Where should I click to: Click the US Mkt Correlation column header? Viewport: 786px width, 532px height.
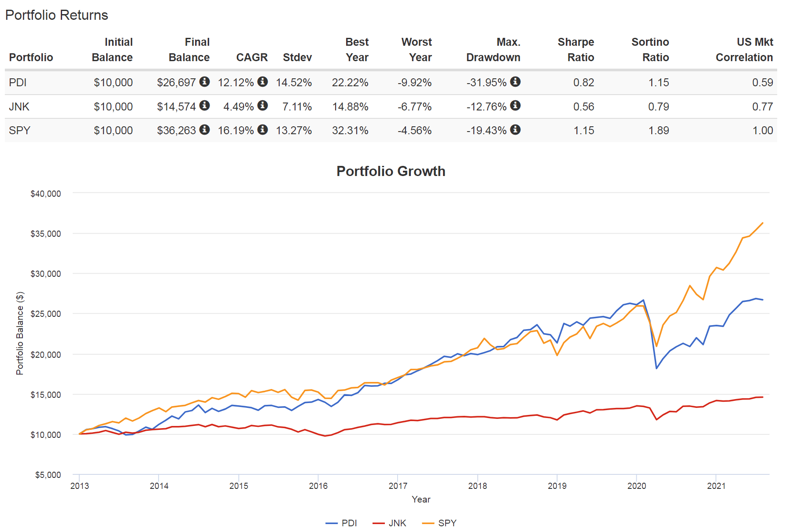coord(744,50)
